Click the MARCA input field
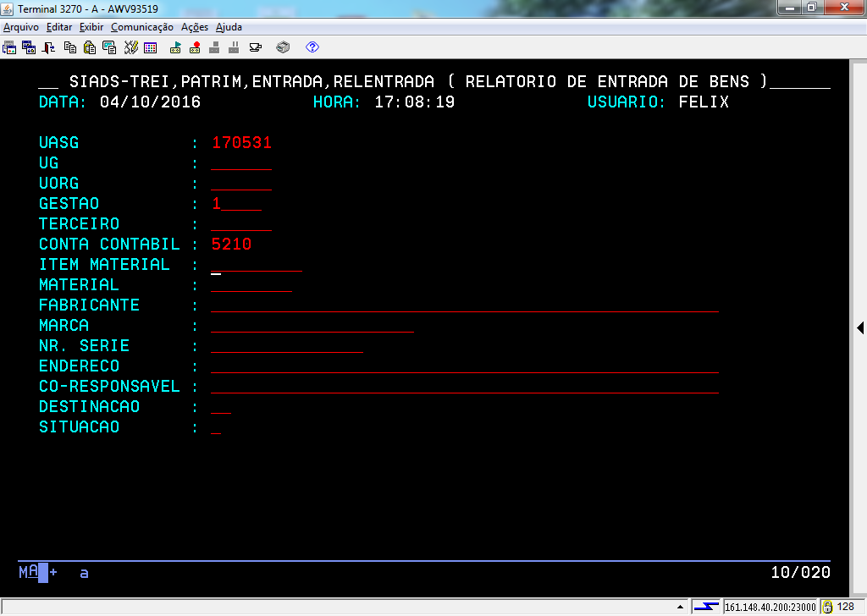This screenshot has width=867, height=616. pyautogui.click(x=312, y=326)
